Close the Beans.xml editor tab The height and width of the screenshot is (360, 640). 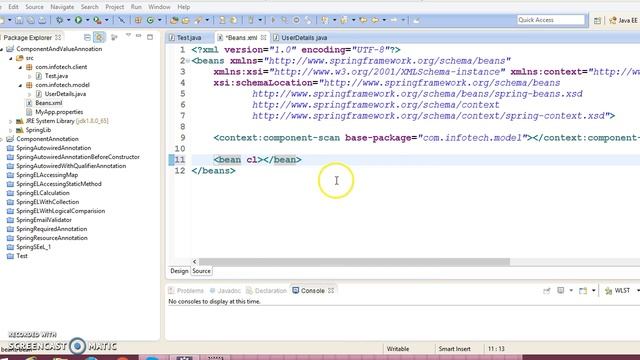pyautogui.click(x=263, y=38)
